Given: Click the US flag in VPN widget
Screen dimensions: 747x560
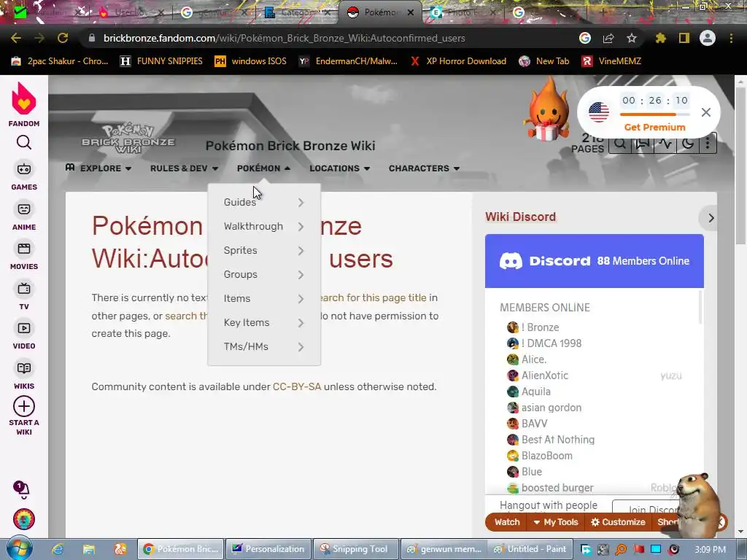Looking at the screenshot, I should click(x=599, y=112).
